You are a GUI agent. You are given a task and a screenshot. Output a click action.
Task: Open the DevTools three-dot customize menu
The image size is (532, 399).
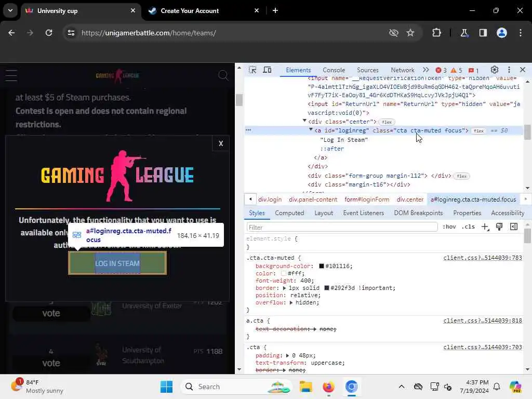(509, 70)
